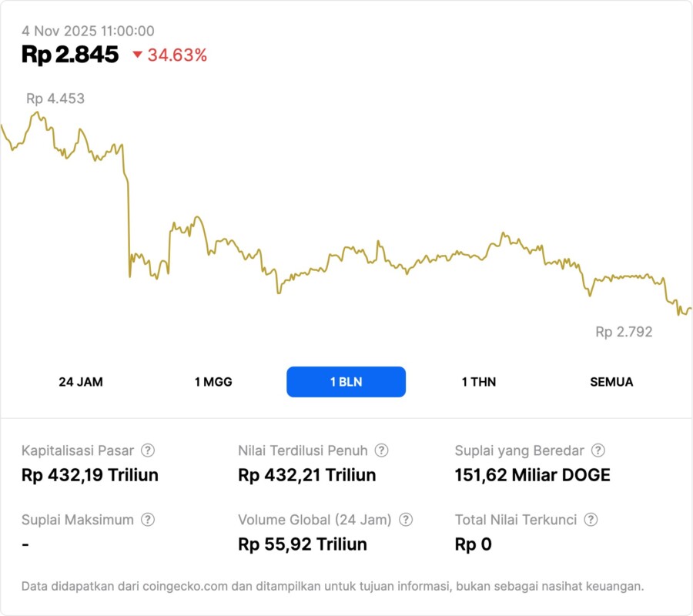Image resolution: width=693 pixels, height=616 pixels.
Task: Select the active 1 BLN range tab
Action: (x=346, y=382)
